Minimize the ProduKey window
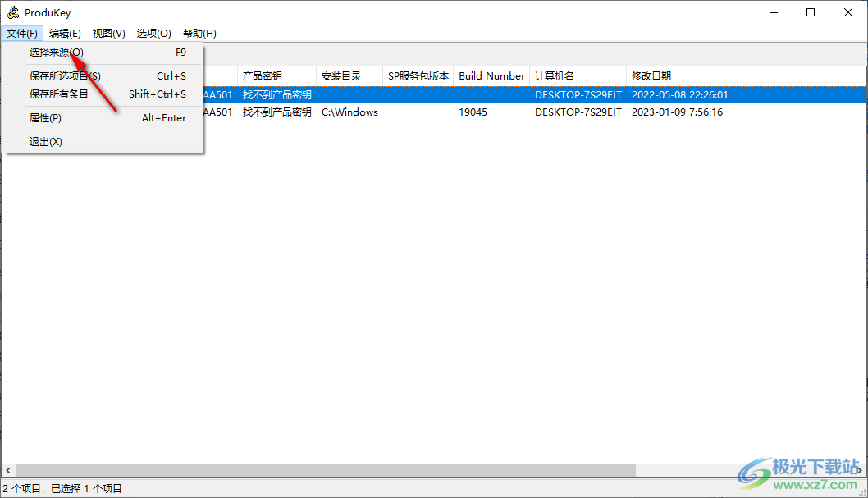868x498 pixels. coord(774,12)
